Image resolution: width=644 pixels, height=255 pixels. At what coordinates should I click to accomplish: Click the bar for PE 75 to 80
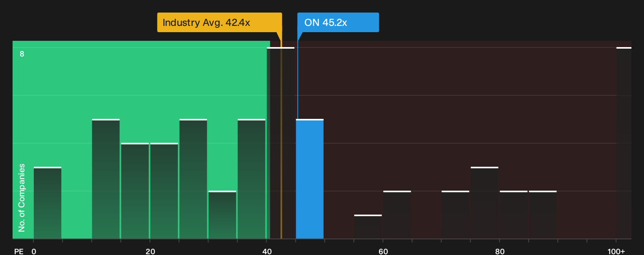tap(485, 203)
